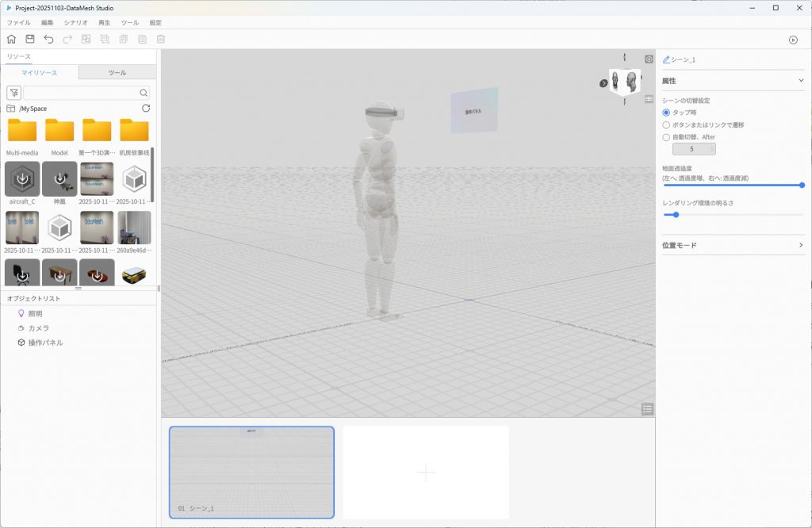Expand the view cube side arrow
812x528 pixels.
pos(603,83)
